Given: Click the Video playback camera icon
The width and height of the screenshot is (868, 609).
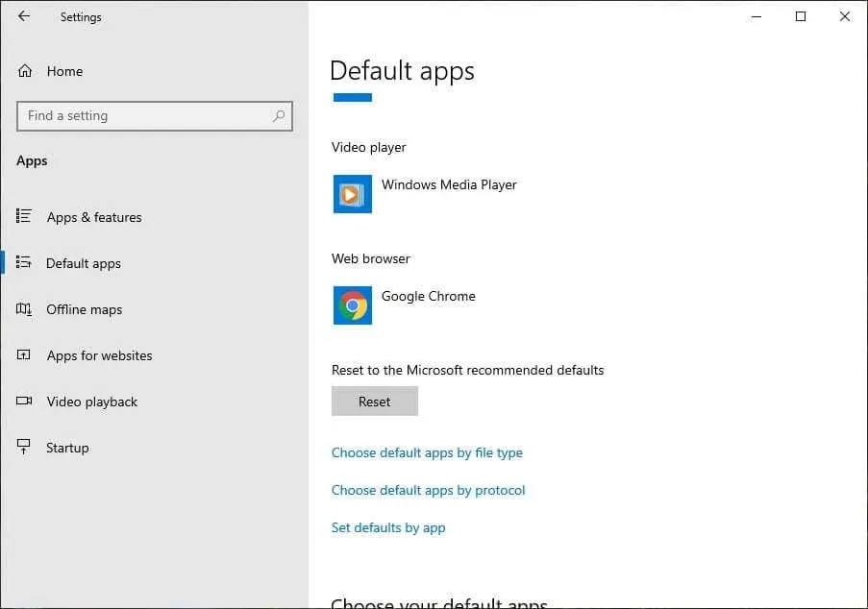Looking at the screenshot, I should (24, 401).
